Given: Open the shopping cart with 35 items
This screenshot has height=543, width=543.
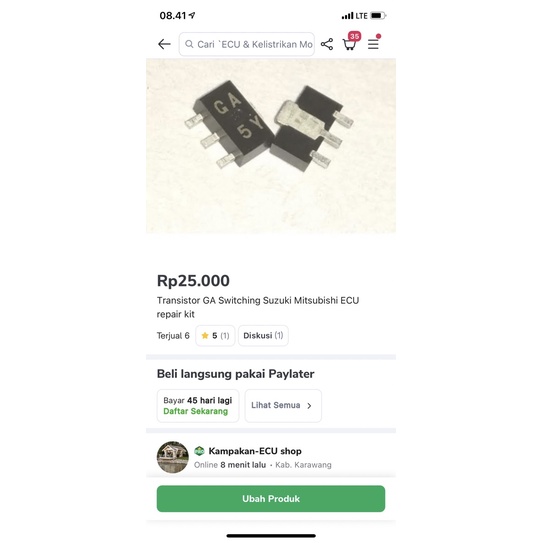Looking at the screenshot, I should 351,42.
